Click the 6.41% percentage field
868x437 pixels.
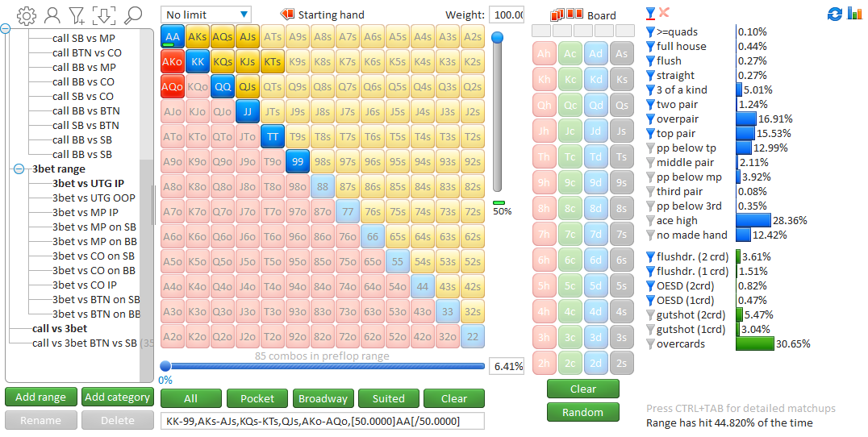(507, 366)
